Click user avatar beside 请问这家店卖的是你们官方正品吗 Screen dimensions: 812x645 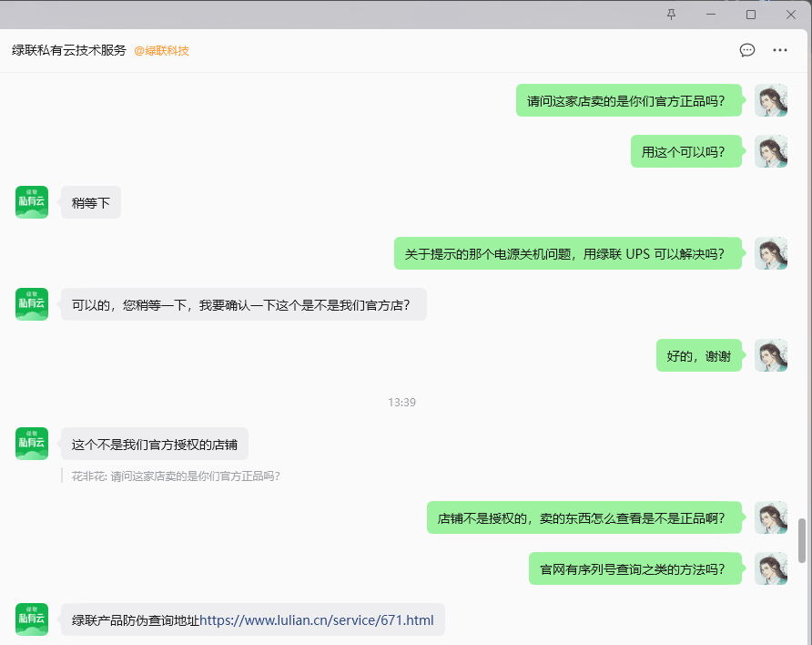click(770, 100)
